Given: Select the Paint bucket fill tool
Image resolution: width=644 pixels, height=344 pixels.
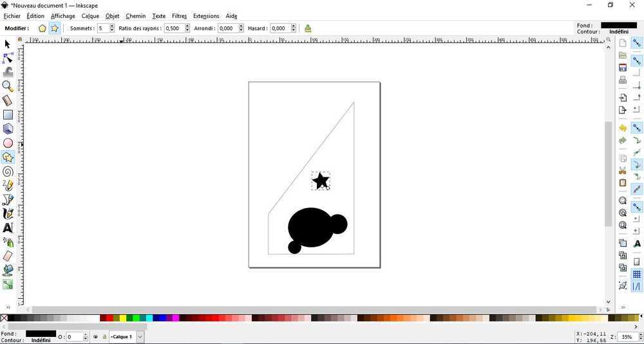Looking at the screenshot, I should 7,270.
